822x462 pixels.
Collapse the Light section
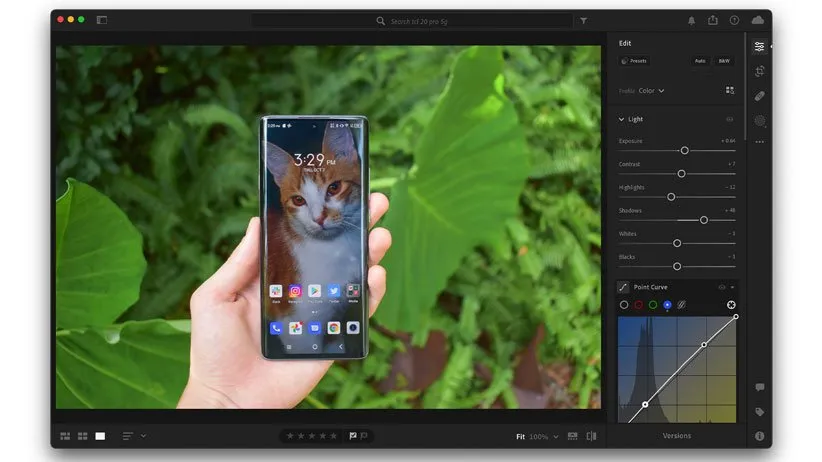click(x=621, y=119)
